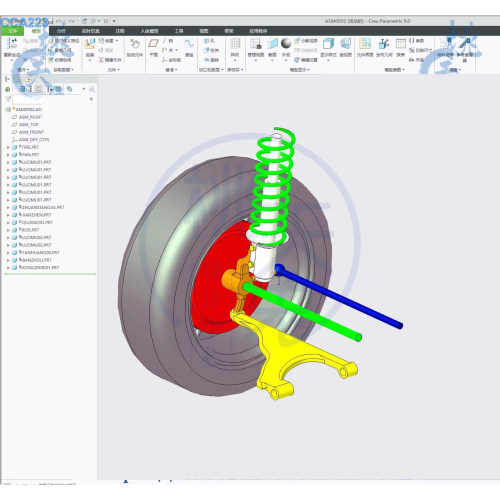Expand the TIRE.PRT tree node
The image size is (500, 500).
coord(8,147)
